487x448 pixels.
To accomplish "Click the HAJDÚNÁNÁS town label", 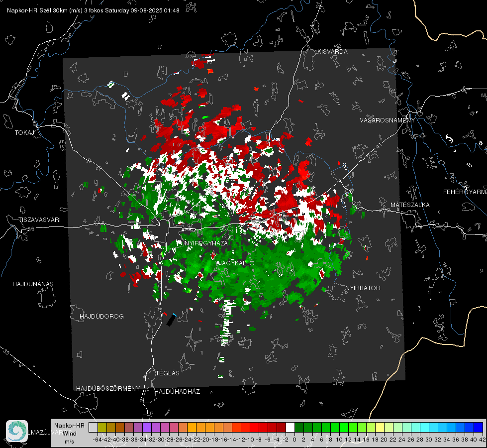I will tap(33, 284).
